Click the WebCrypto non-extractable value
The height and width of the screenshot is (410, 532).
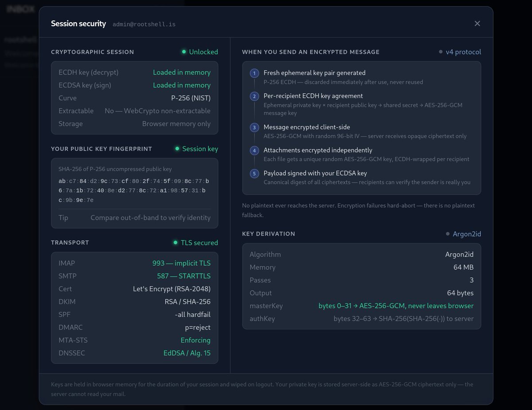(x=158, y=111)
